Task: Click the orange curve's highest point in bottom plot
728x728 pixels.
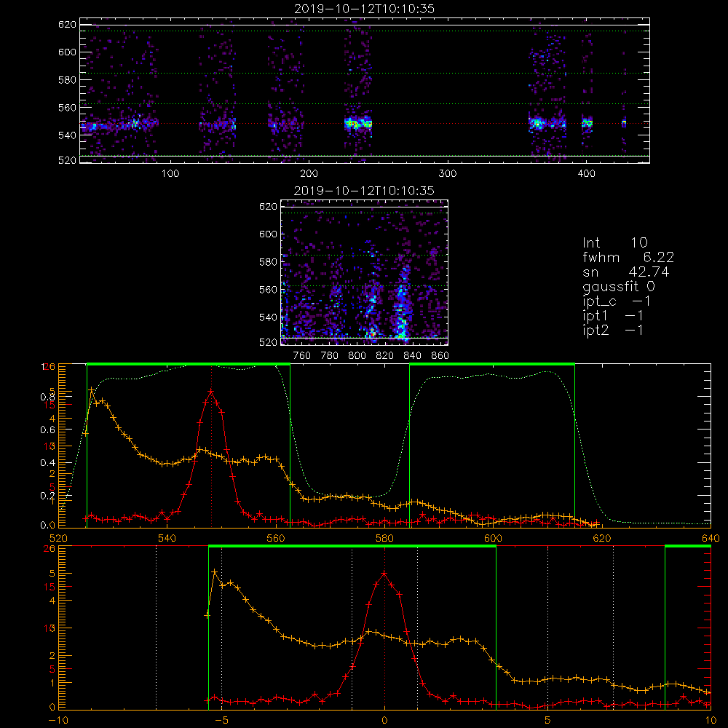Action: pyautogui.click(x=215, y=571)
